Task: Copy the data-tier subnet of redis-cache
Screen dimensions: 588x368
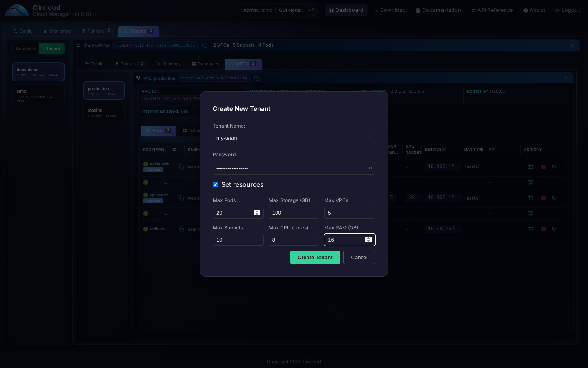Action: (x=182, y=229)
